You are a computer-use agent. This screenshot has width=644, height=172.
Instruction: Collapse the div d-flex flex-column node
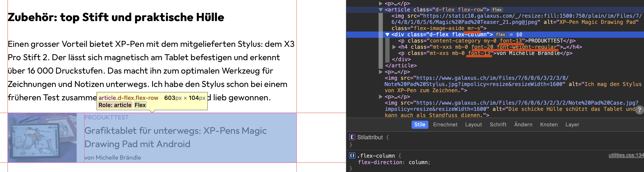pos(387,35)
